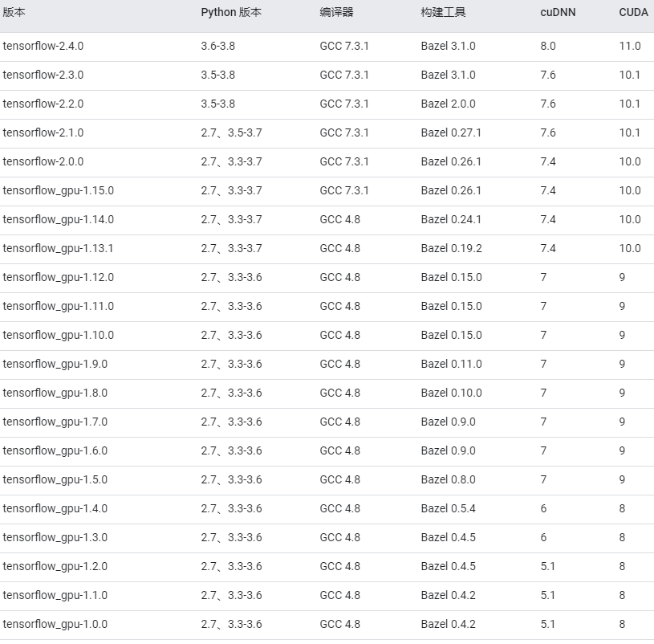Select the tensorflow_gpu-1.8.0 version cell
The width and height of the screenshot is (654, 644).
pyautogui.click(x=55, y=393)
